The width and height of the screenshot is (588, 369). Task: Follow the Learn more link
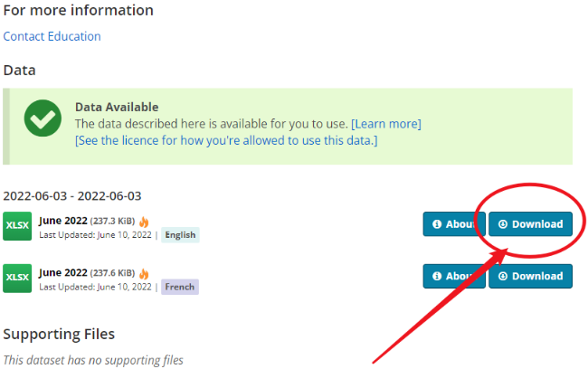click(386, 124)
